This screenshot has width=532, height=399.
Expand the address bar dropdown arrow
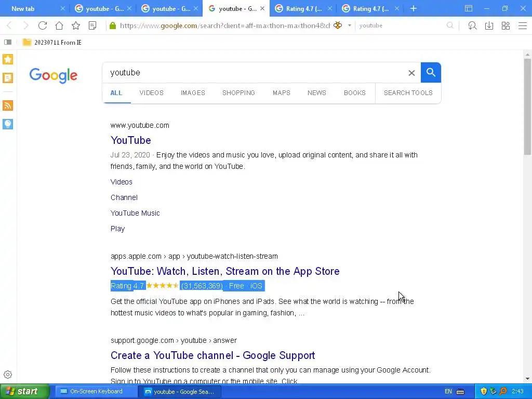(x=350, y=25)
